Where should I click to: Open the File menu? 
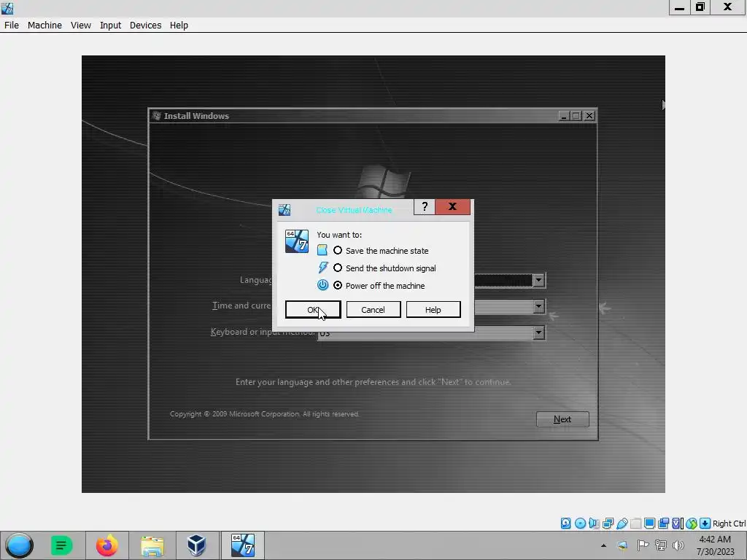(12, 26)
